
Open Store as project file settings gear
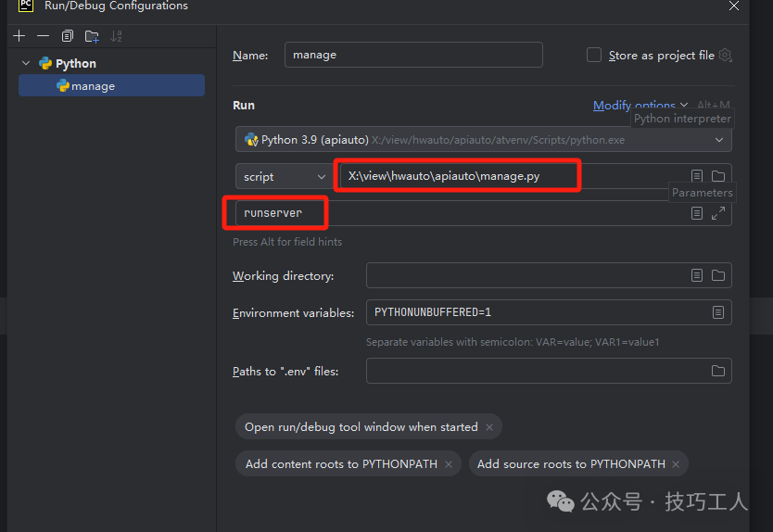(725, 55)
